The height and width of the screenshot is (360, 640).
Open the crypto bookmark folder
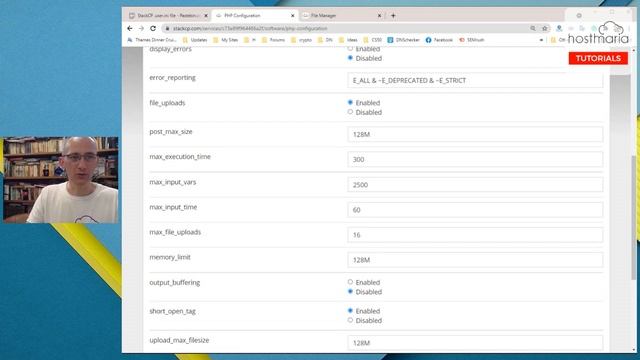point(301,40)
